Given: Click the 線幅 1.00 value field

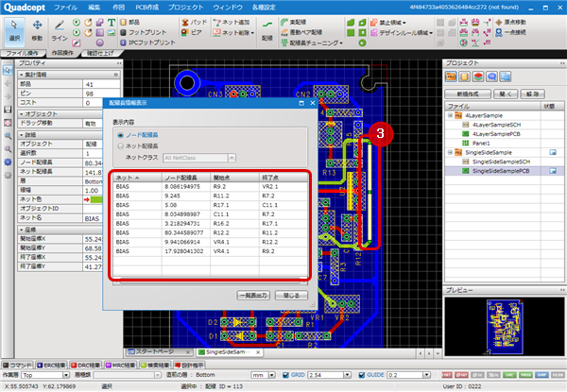Looking at the screenshot, I should click(93, 191).
